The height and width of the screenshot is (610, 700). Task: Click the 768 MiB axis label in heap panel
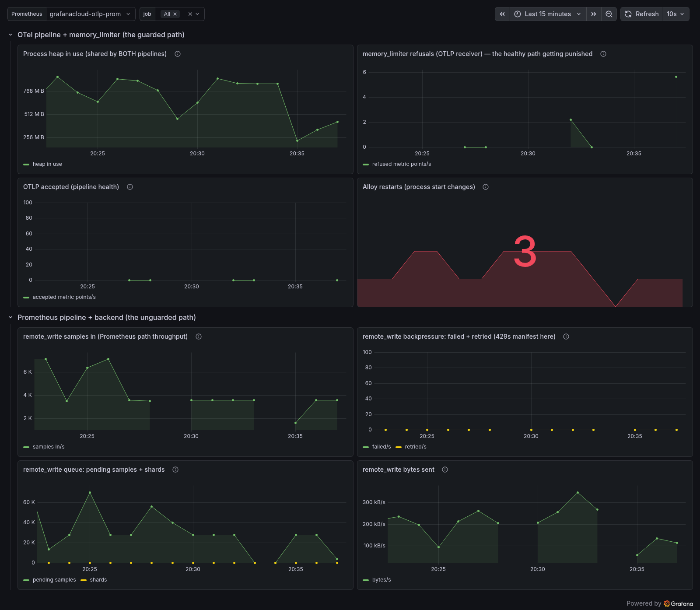(34, 91)
